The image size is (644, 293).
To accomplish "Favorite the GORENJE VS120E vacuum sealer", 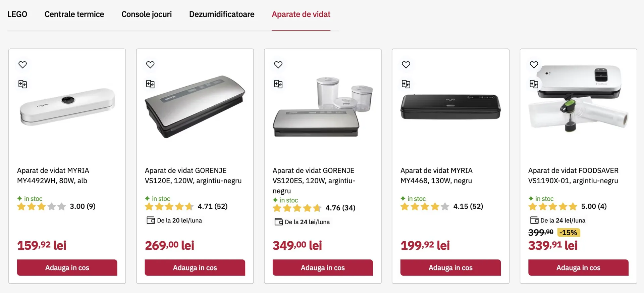I will pyautogui.click(x=150, y=65).
